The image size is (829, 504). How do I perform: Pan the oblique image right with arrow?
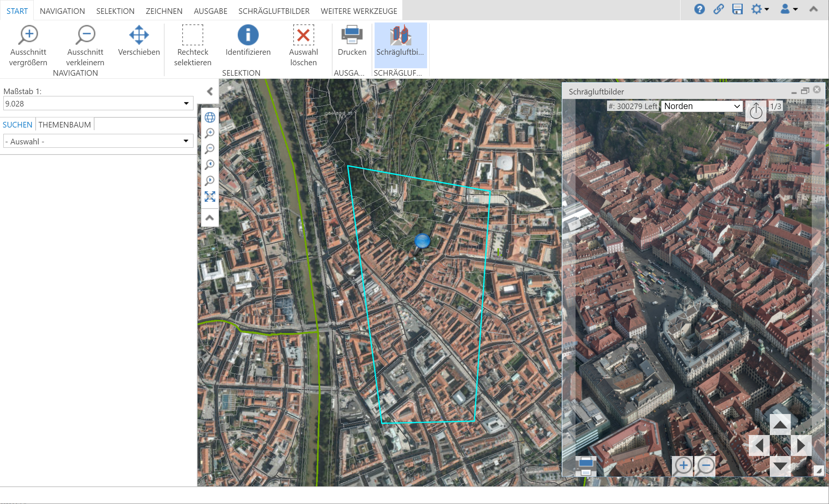click(x=801, y=445)
